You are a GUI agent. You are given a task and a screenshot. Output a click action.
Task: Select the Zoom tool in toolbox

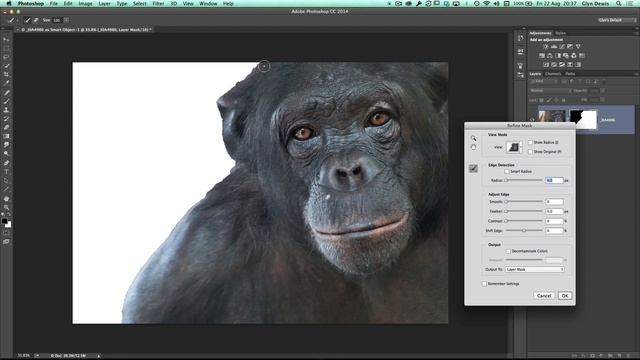[6, 207]
